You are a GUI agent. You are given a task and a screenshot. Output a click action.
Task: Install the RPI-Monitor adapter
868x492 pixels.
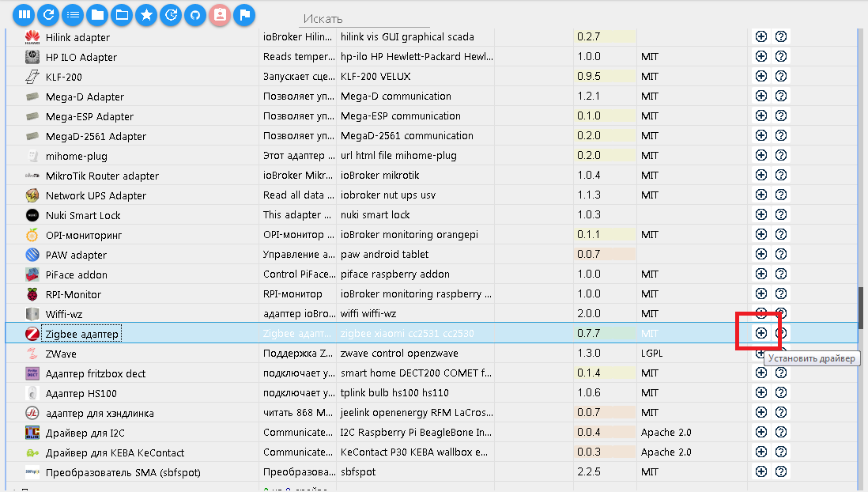tap(761, 293)
